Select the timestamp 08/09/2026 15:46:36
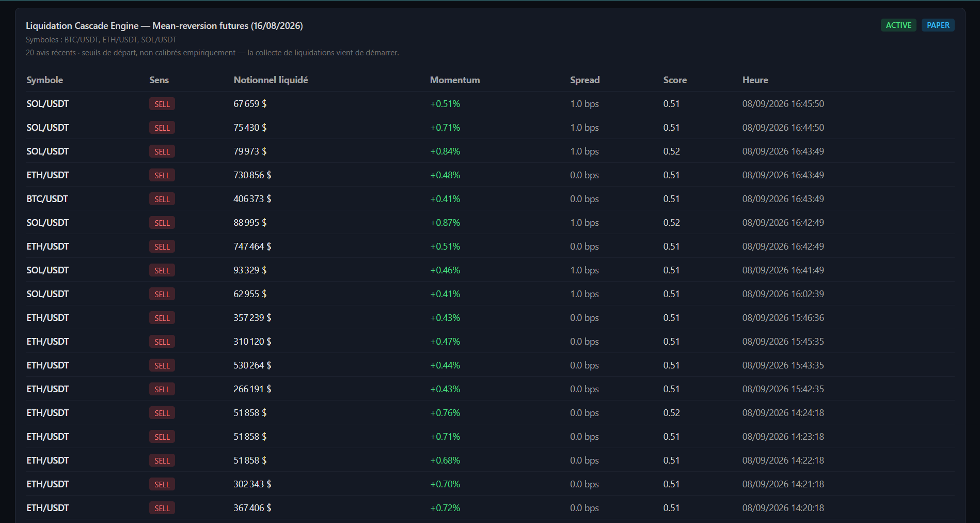This screenshot has height=523, width=980. tap(783, 318)
